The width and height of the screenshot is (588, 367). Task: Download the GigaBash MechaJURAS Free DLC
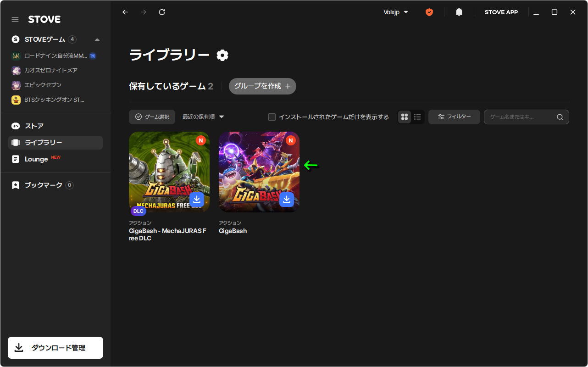(x=197, y=200)
